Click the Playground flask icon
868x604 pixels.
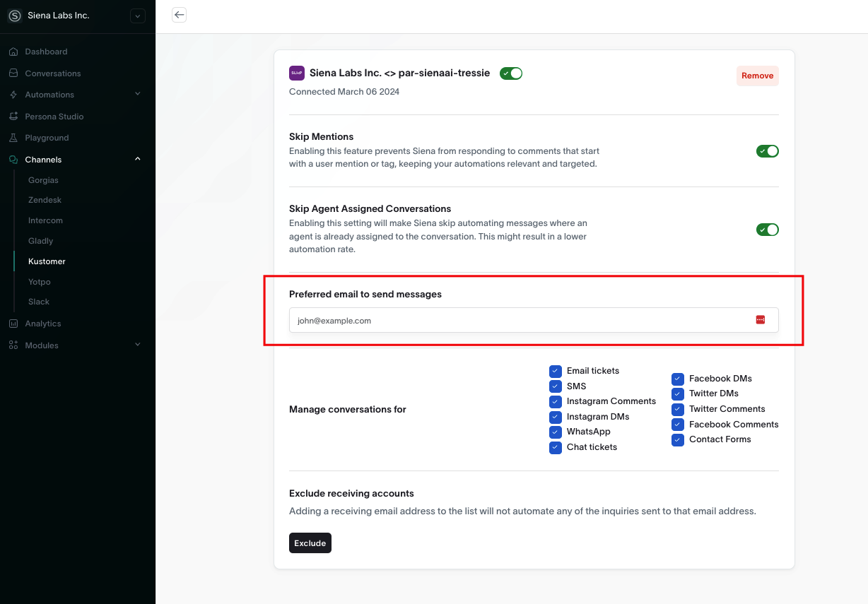tap(13, 138)
